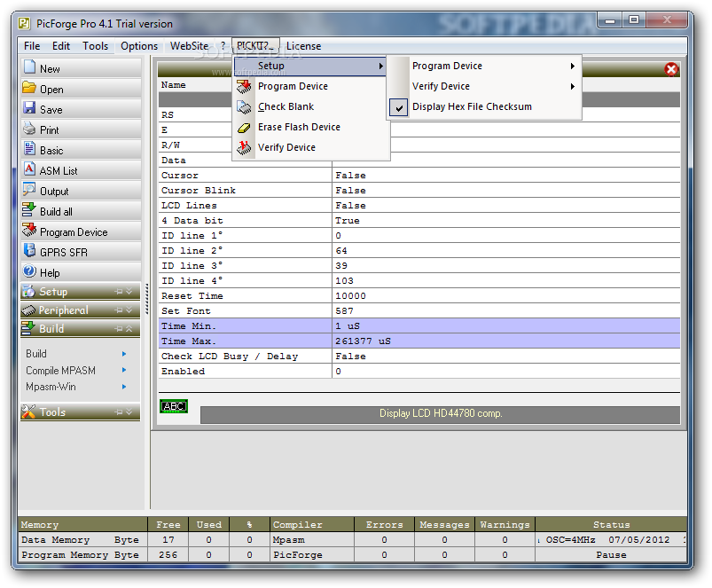The image size is (712, 588).
Task: Toggle Display Hex File Checksum checkmark
Action: (x=399, y=107)
